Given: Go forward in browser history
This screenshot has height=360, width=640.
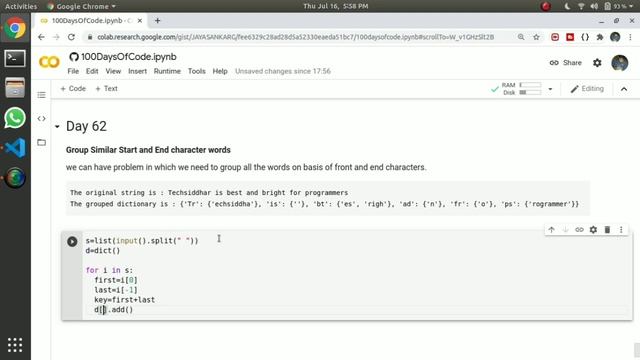Looking at the screenshot, I should click(x=56, y=37).
